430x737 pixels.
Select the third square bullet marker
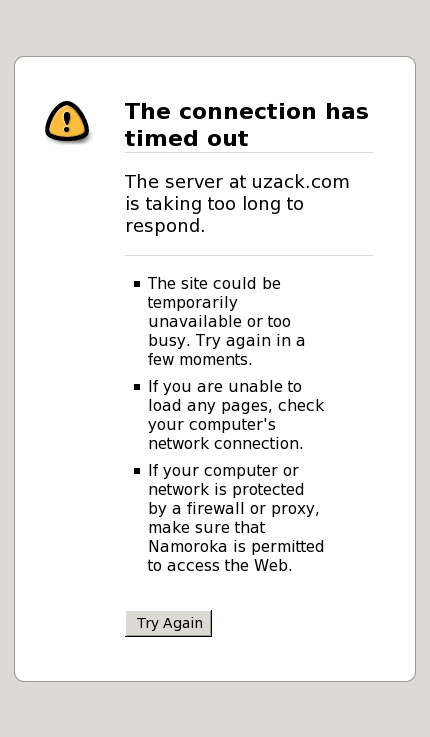(x=137, y=470)
